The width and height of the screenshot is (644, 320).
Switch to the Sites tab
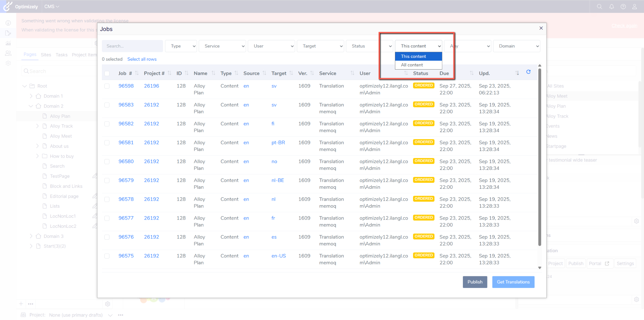46,55
